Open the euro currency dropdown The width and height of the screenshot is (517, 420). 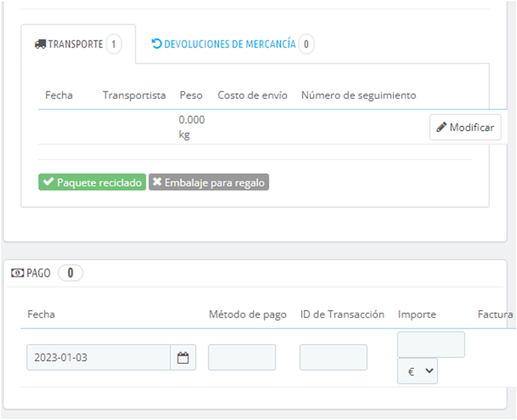418,371
